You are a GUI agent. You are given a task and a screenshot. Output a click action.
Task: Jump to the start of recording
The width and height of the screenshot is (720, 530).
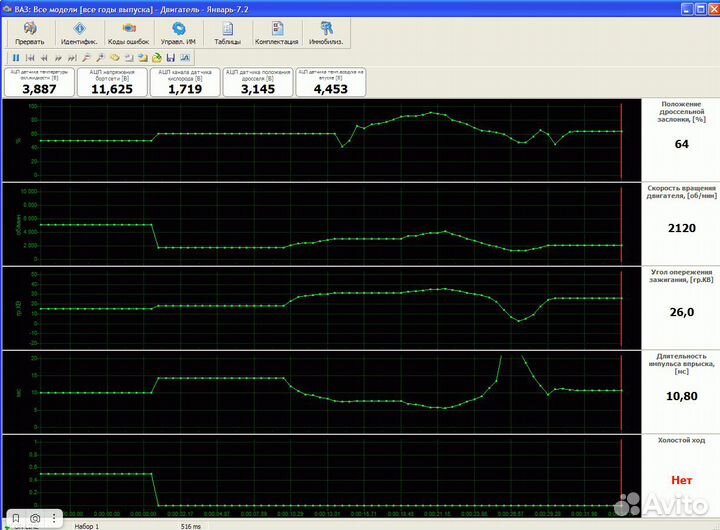click(30, 58)
